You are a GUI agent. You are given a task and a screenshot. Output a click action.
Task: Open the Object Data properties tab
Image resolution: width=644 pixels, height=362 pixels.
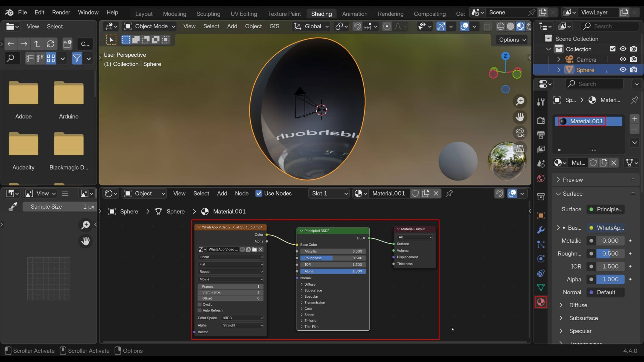point(541,288)
